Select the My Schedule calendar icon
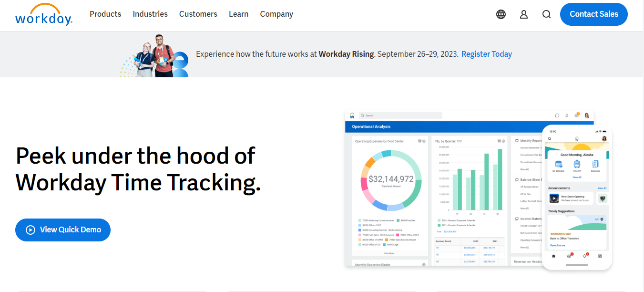The width and height of the screenshot is (644, 292). (558, 165)
